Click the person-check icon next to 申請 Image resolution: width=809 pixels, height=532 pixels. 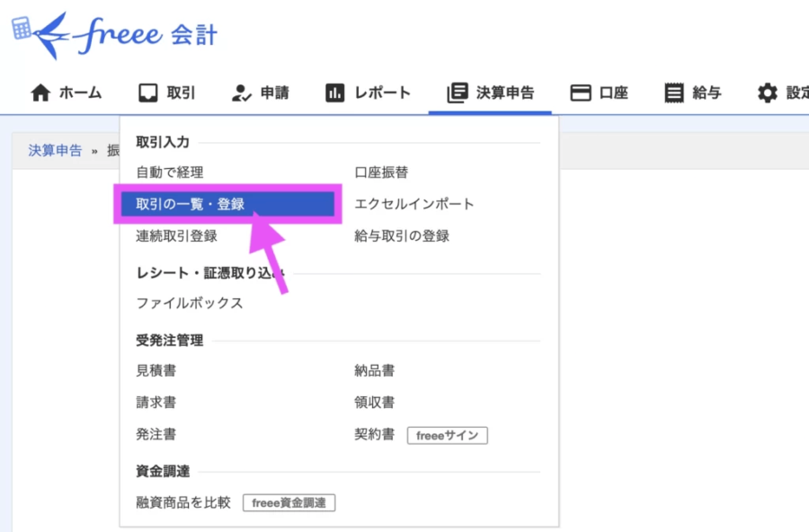242,93
